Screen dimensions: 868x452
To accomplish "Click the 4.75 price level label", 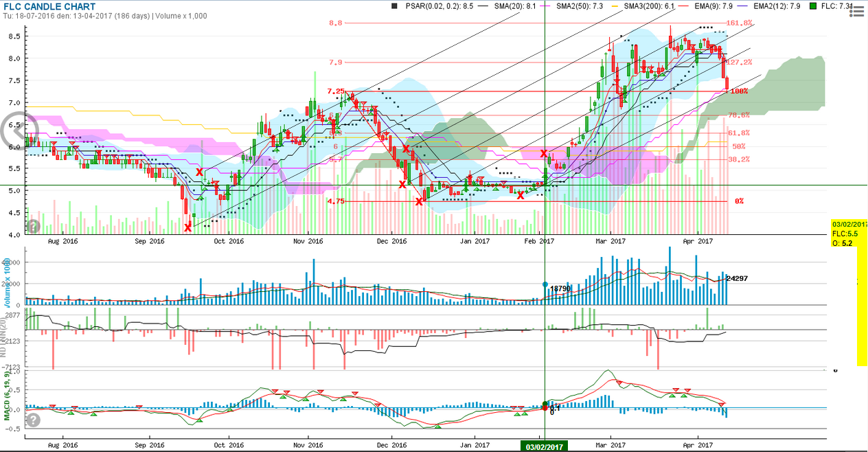I will (x=335, y=201).
